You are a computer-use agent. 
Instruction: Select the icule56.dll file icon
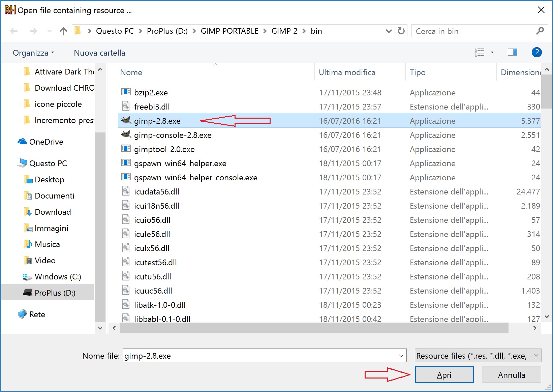tap(126, 234)
